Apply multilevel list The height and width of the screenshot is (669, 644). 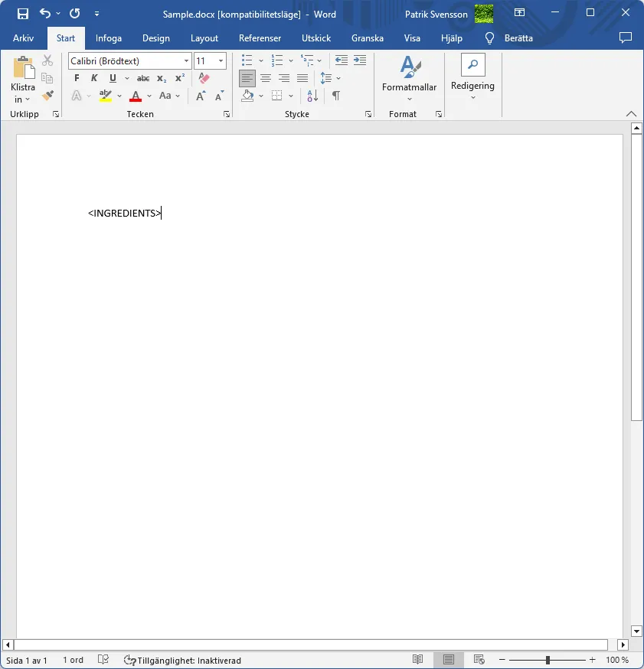click(x=307, y=60)
